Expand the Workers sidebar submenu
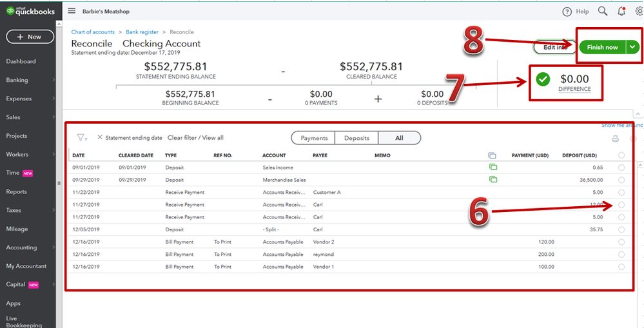 (54, 155)
